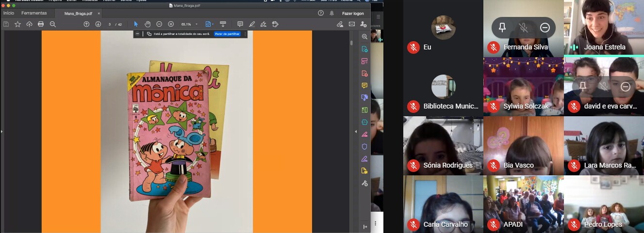Click the Carla Carvalho participant name
644x233 pixels.
[x=446, y=224]
